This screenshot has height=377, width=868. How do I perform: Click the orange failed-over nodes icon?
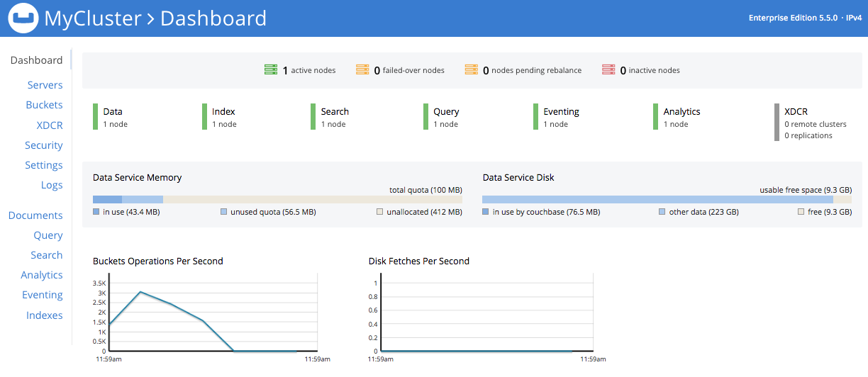point(362,70)
